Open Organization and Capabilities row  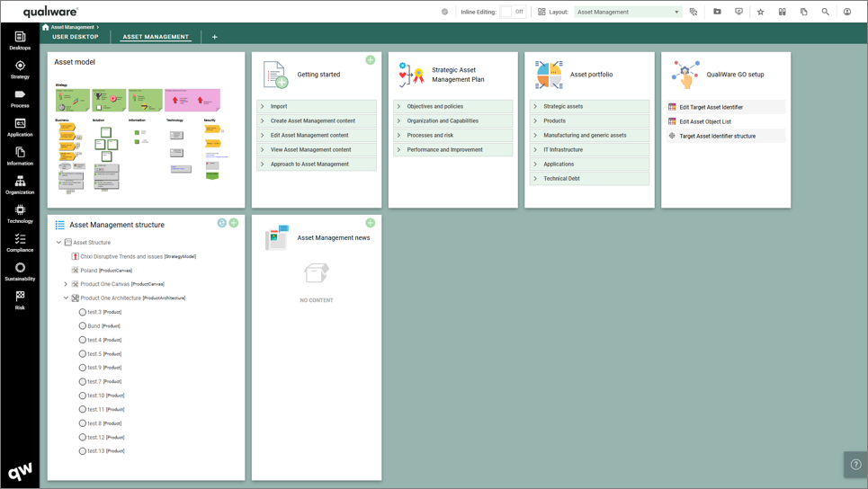452,120
